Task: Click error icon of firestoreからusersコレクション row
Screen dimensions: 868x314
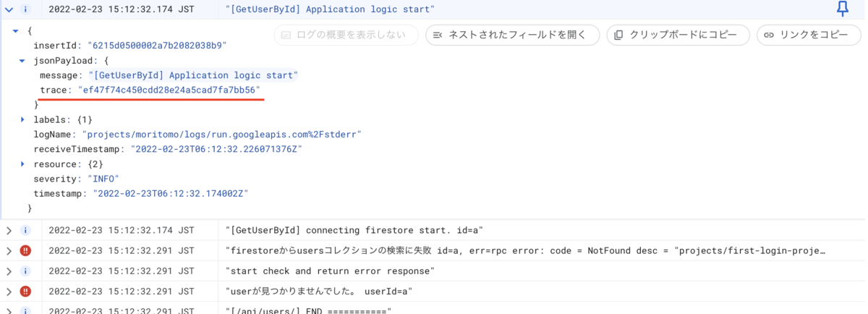Action: point(25,251)
